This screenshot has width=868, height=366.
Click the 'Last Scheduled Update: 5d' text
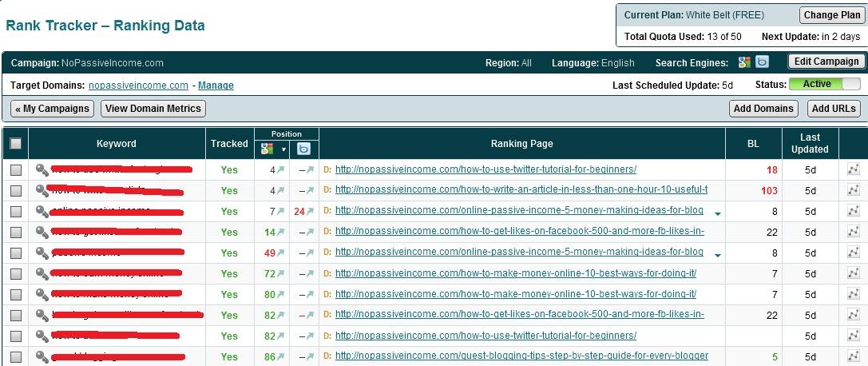pyautogui.click(x=672, y=86)
